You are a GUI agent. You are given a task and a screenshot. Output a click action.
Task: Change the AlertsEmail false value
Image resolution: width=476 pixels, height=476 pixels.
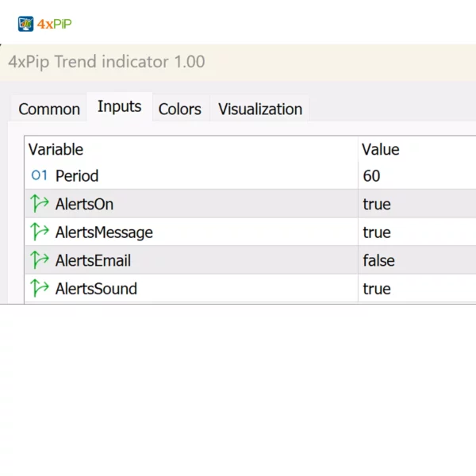tap(378, 260)
